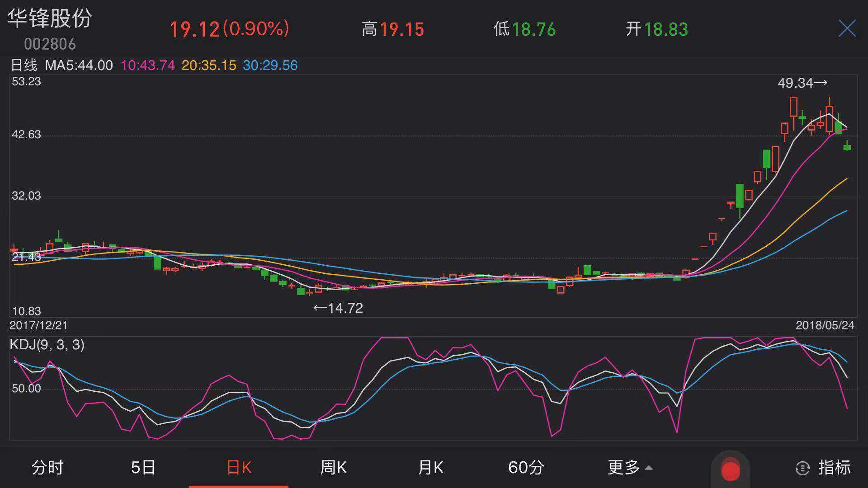The height and width of the screenshot is (488, 868).
Task: Tap the 10.83 price axis label
Action: point(26,311)
